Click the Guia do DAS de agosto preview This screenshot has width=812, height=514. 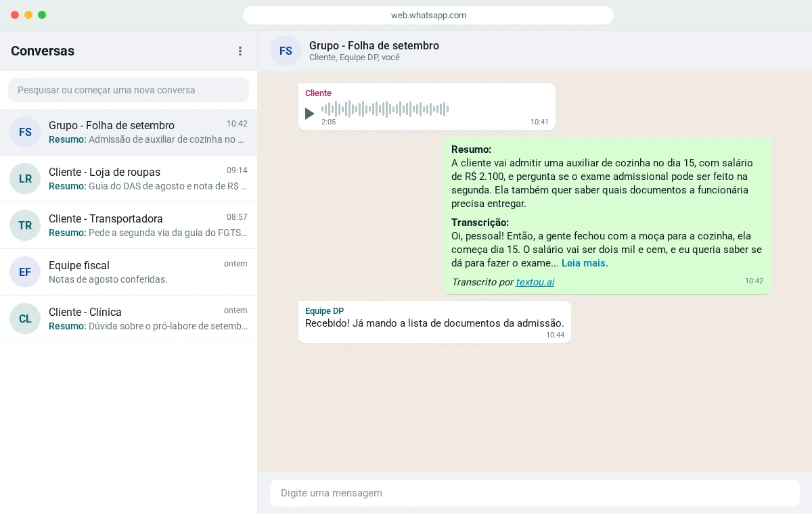(x=148, y=186)
